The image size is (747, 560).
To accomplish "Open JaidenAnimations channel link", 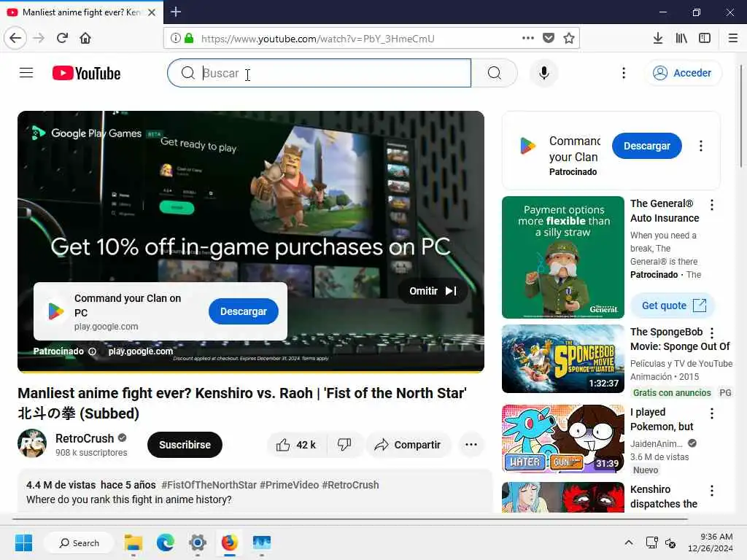I will coord(656,444).
